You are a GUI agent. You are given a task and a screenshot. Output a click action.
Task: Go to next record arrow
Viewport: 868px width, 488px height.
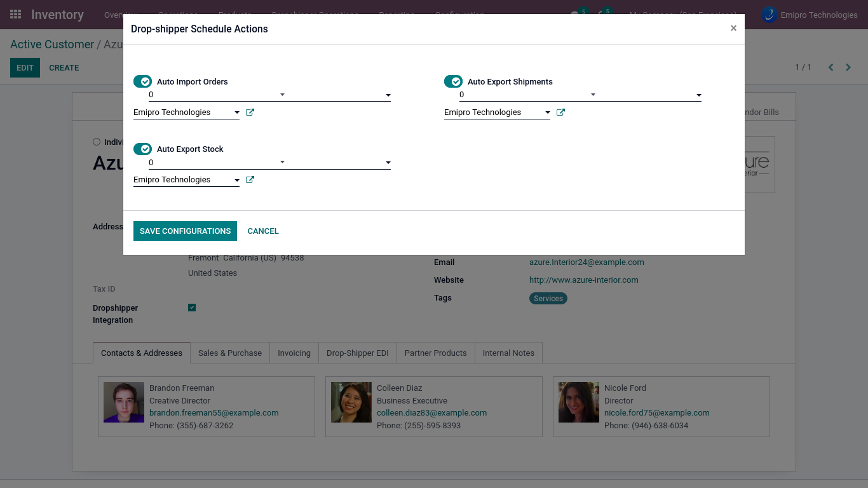[x=848, y=67]
